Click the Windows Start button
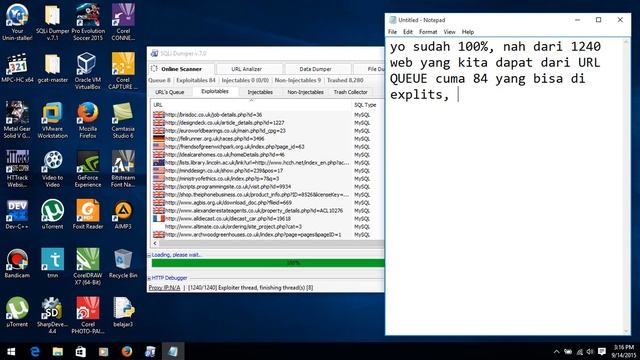This screenshot has width=640, height=360. 11,351
